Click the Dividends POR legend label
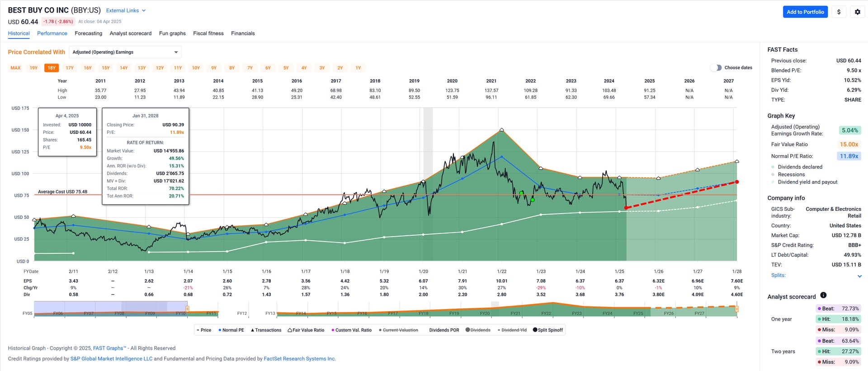 444,330
